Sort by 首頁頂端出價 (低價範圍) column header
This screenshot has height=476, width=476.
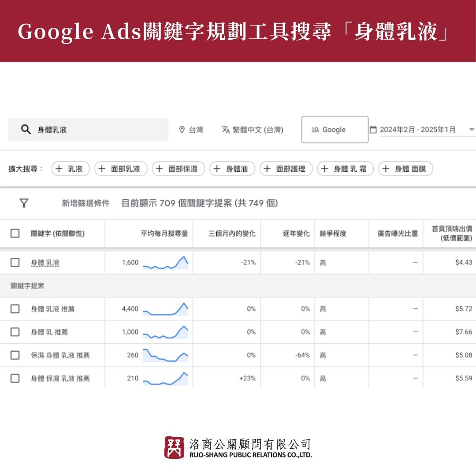452,234
